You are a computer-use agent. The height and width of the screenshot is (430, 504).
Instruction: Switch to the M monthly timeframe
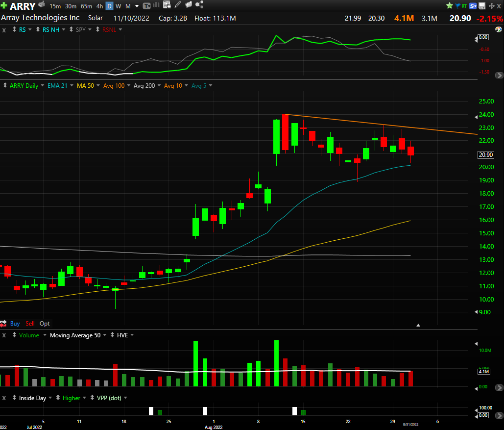(x=128, y=6)
